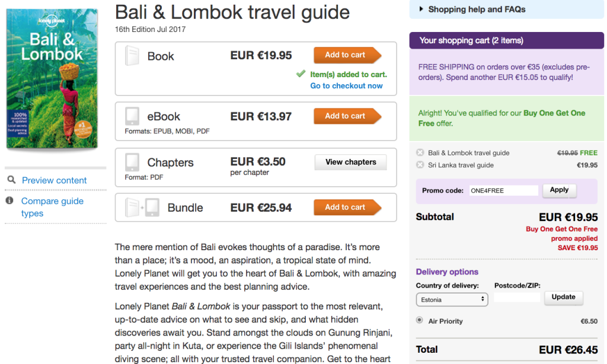Open the Country of delivery dropdown
Screen dimensions: 607x364
pyautogui.click(x=452, y=299)
